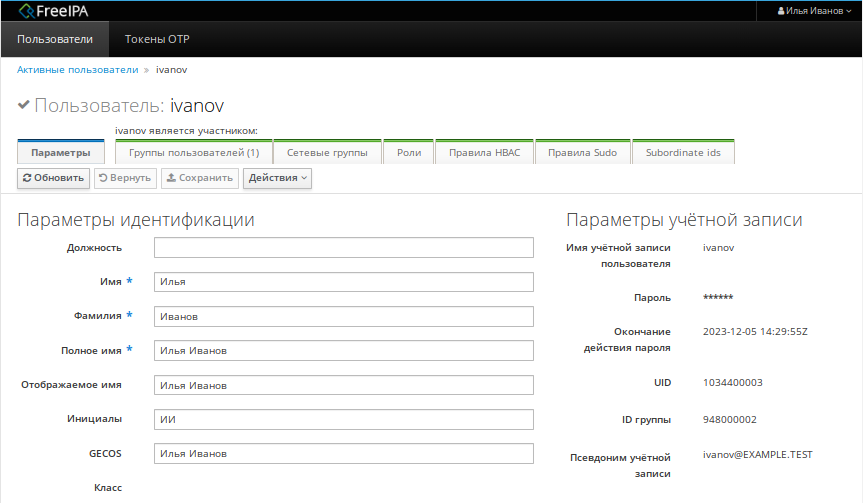Screen dimensions: 863x503
Task: Open the Токены OTP navigation menu
Action: pyautogui.click(x=157, y=40)
